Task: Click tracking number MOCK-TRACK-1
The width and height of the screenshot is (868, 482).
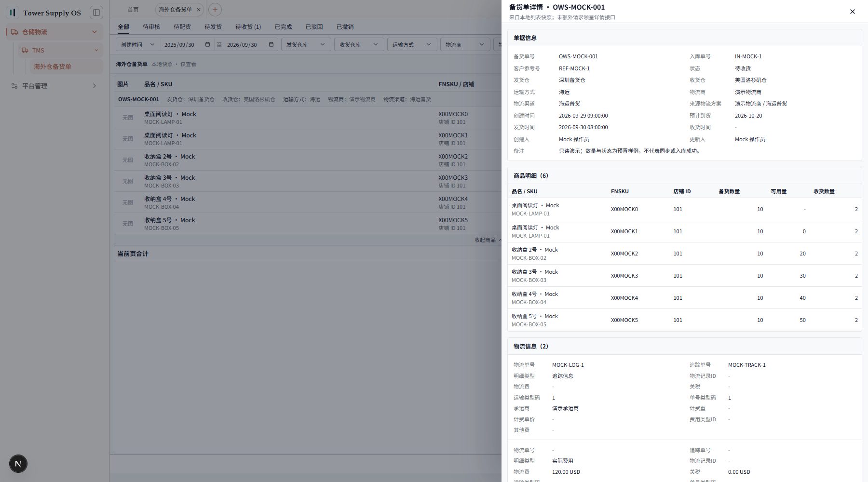Action: pos(747,365)
